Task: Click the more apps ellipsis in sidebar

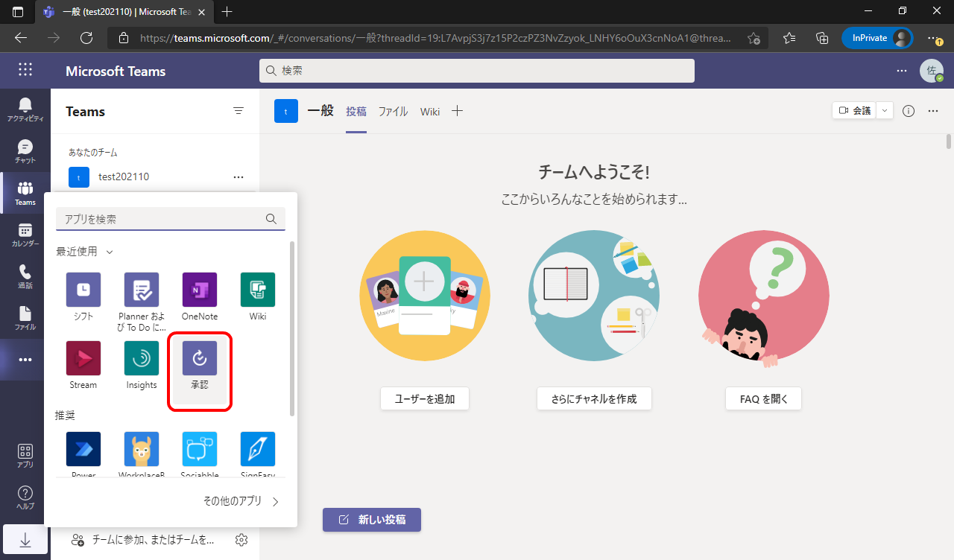Action: pyautogui.click(x=25, y=360)
